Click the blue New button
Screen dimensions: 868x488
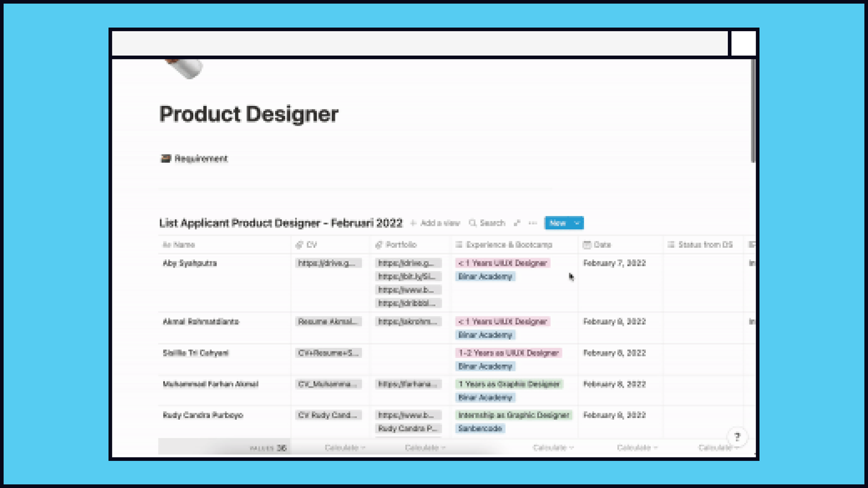point(557,223)
